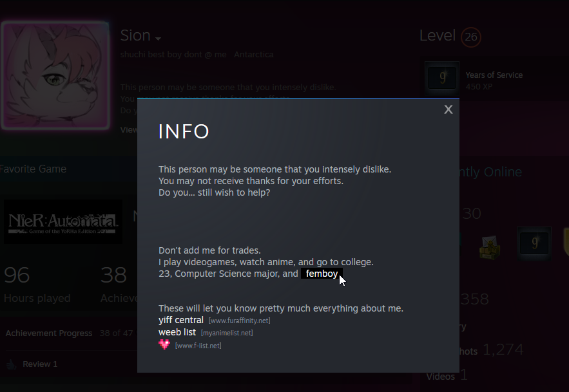Click "23, Computer Science major, and" line
The height and width of the screenshot is (392, 569).
pyautogui.click(x=228, y=274)
